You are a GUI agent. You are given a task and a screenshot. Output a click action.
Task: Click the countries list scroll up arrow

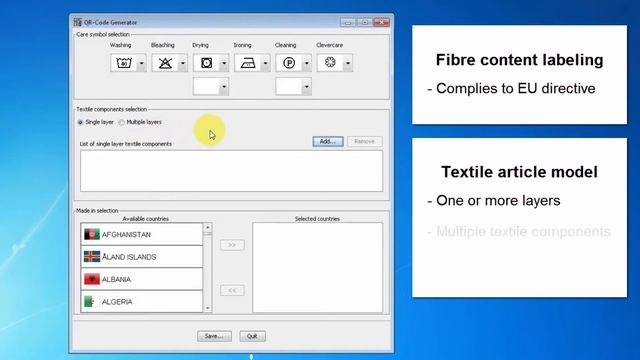[208, 227]
